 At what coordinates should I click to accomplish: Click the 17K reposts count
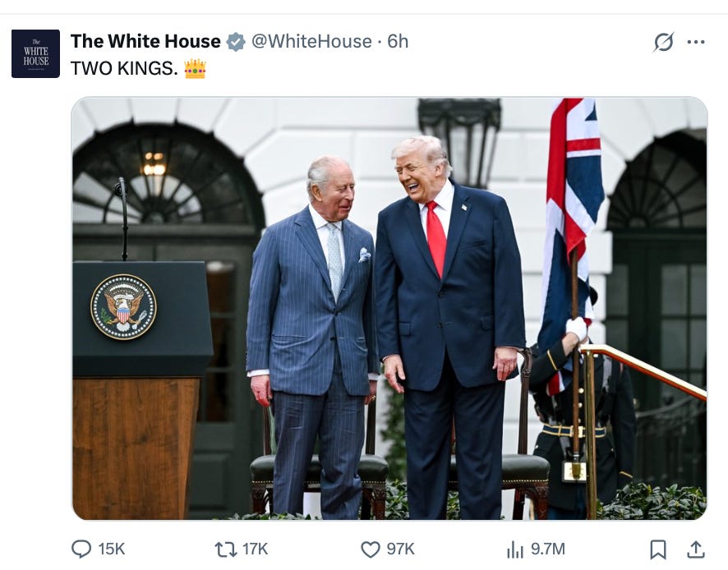tap(255, 549)
